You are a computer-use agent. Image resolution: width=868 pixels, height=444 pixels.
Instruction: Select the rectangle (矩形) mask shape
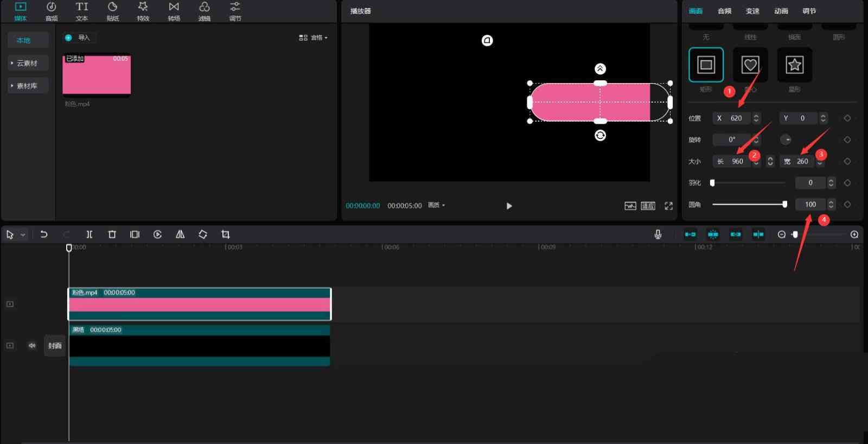706,65
